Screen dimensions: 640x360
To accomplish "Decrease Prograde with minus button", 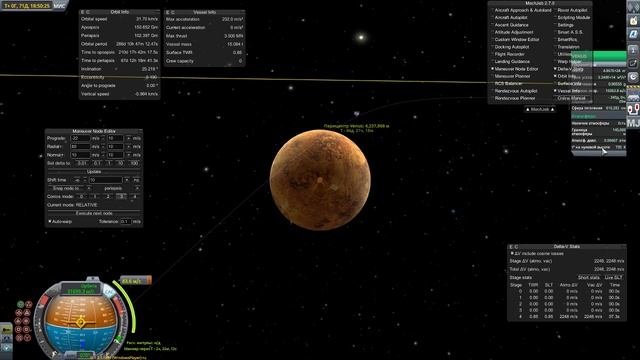I will tap(103, 138).
